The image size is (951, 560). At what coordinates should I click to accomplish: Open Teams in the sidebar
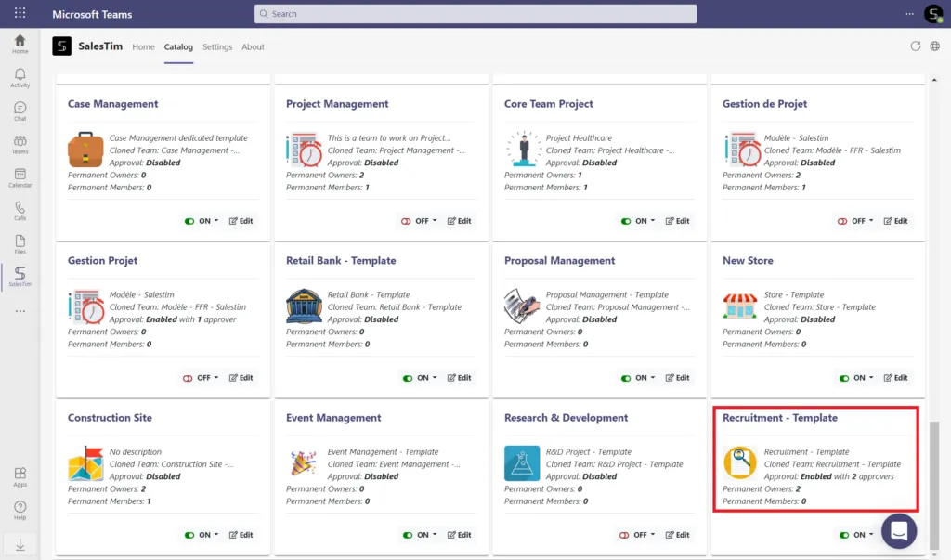tap(20, 144)
